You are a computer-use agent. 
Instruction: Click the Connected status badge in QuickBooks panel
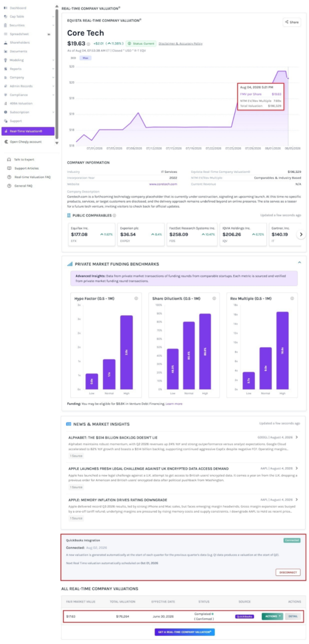pos(292,540)
